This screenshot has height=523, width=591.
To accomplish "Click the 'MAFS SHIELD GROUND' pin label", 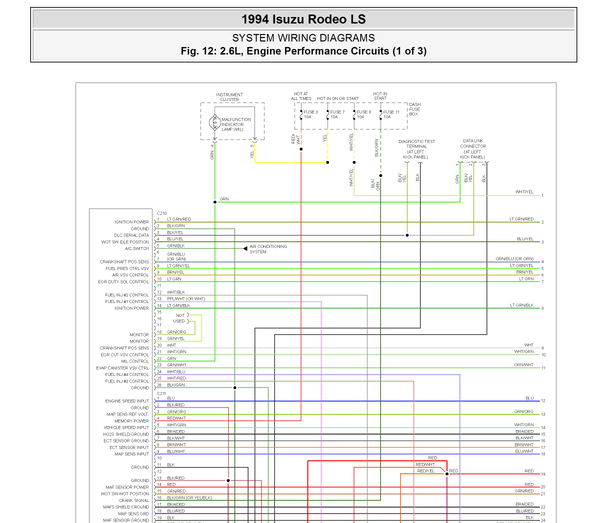I will [x=126, y=507].
